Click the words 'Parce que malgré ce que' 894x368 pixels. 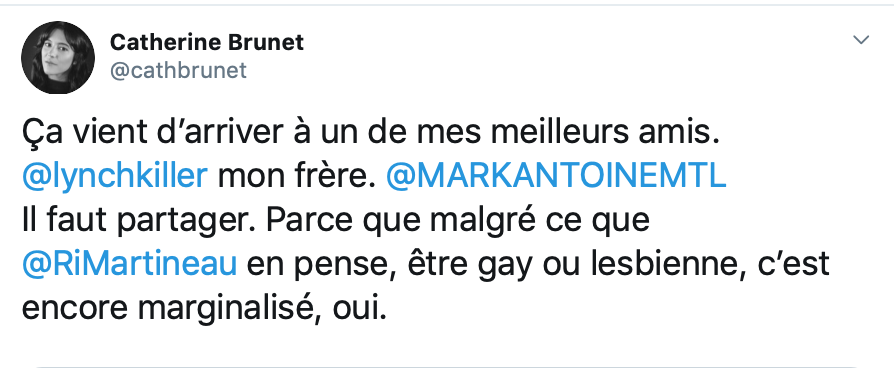(458, 221)
